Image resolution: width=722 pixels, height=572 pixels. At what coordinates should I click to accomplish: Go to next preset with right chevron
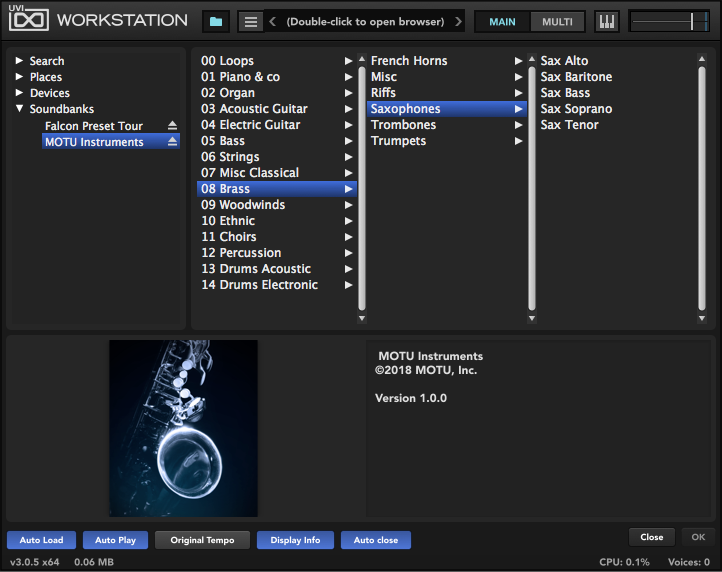point(458,21)
